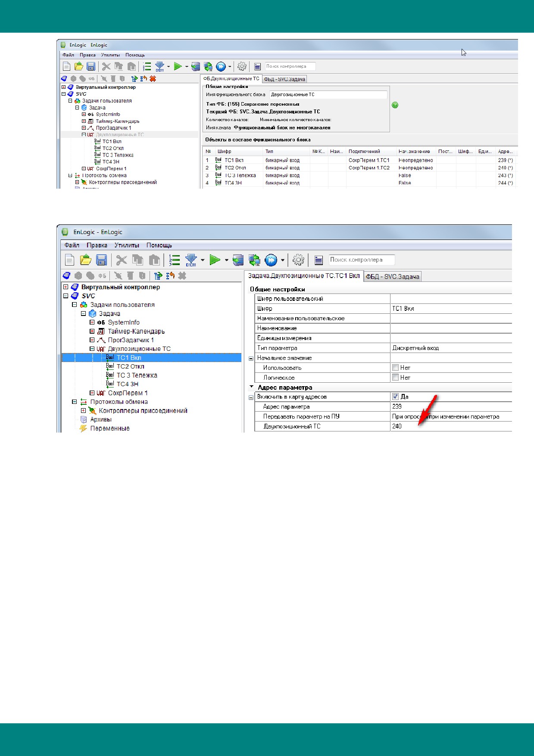Switch to 'ФБД - SVC.Задача' tab in lower window
Screen dimensions: 534x756
[x=393, y=277]
